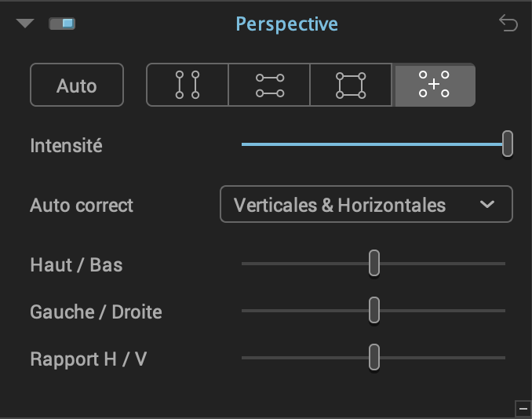
Task: Click the Intensité label
Action: coord(66,145)
